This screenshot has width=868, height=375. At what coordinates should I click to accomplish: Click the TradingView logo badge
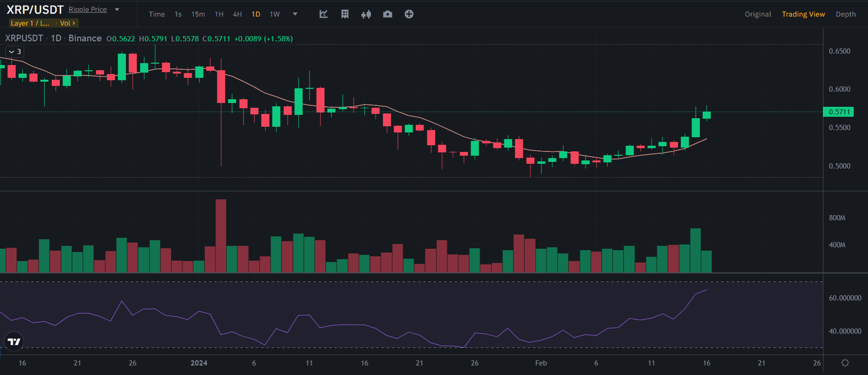pyautogui.click(x=14, y=341)
